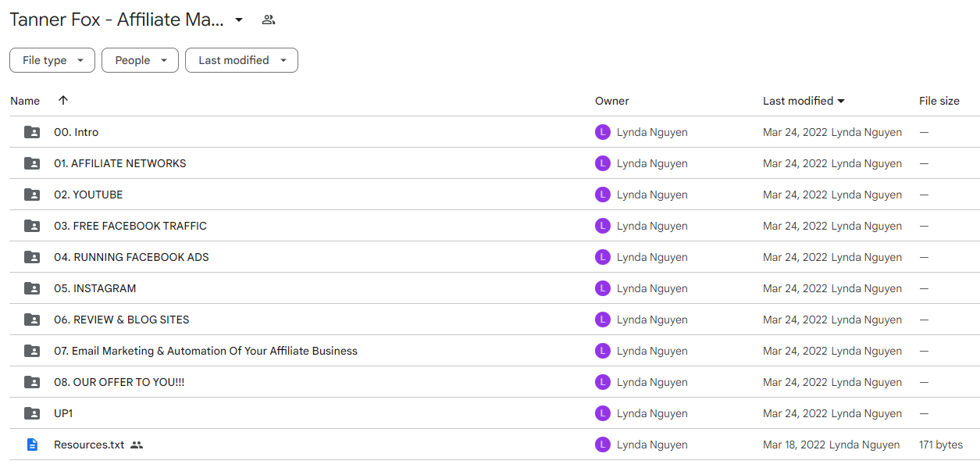The width and height of the screenshot is (980, 475).
Task: Click owner avatar in 02. YOUTUBE row
Action: tap(602, 195)
